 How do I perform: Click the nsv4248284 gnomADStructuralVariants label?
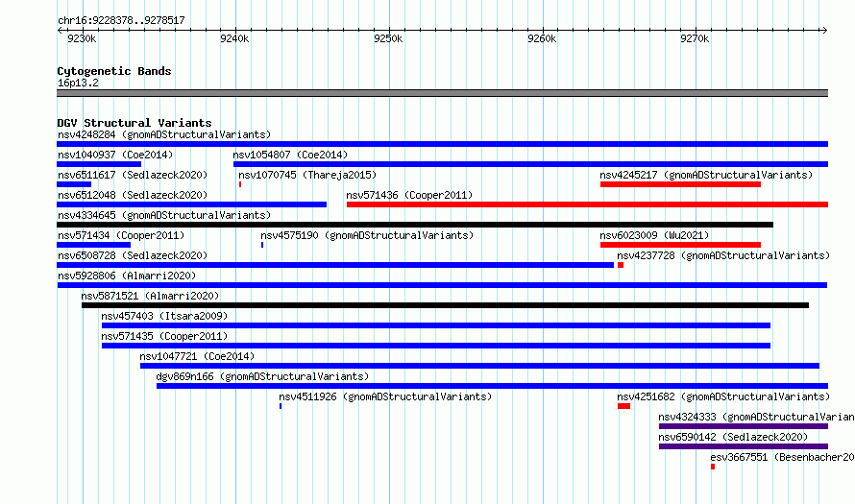point(164,134)
